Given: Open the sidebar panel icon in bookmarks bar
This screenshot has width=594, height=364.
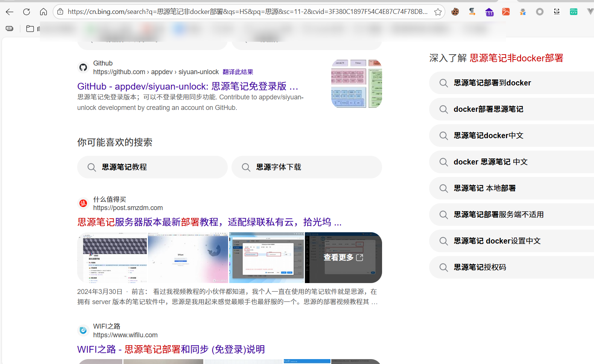Looking at the screenshot, I should click(x=10, y=28).
